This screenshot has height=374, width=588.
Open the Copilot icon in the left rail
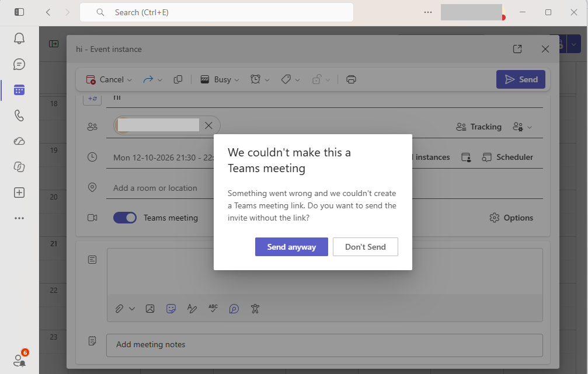pos(19,167)
